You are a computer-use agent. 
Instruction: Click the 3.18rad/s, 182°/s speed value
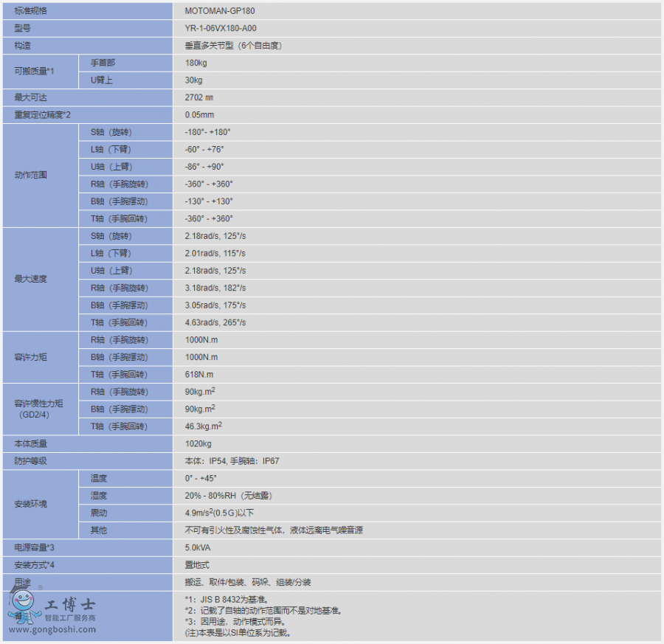pyautogui.click(x=215, y=288)
